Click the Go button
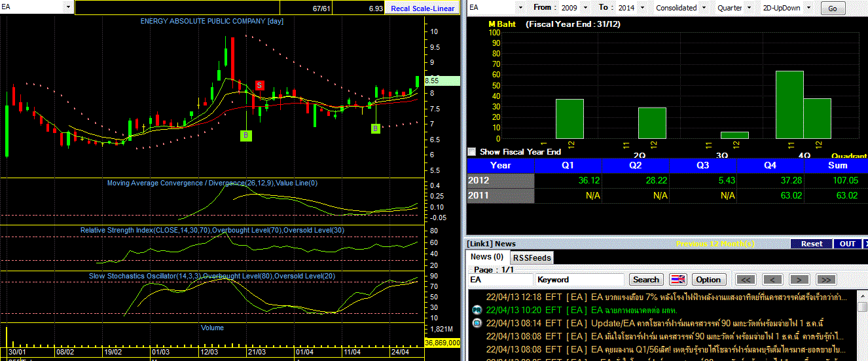The width and height of the screenshot is (868, 361). click(833, 9)
